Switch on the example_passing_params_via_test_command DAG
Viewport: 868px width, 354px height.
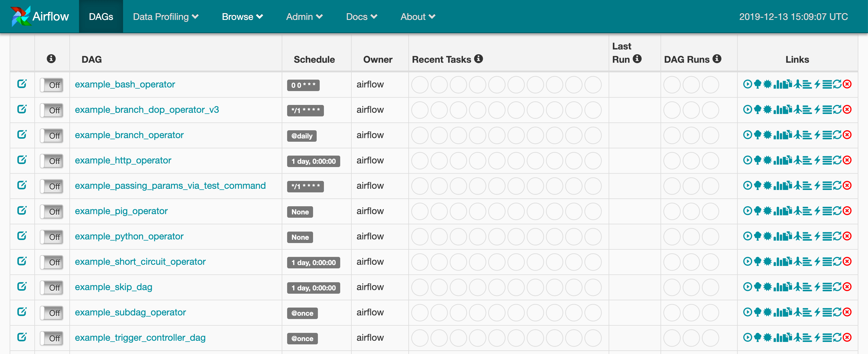[52, 186]
